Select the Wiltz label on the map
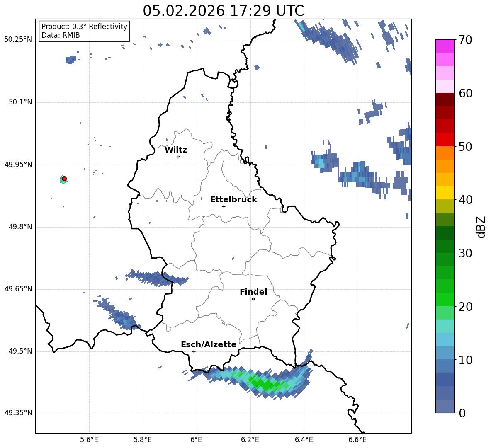This screenshot has height=448, width=491. tap(176, 150)
